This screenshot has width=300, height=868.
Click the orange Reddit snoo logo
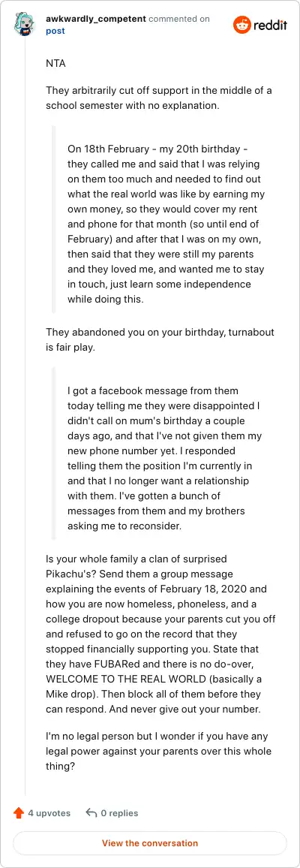(241, 25)
